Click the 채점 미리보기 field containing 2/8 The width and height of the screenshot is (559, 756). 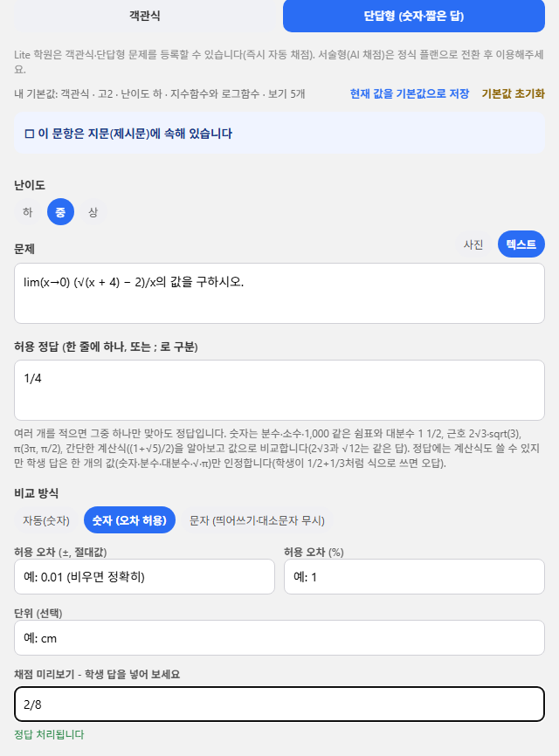point(279,704)
